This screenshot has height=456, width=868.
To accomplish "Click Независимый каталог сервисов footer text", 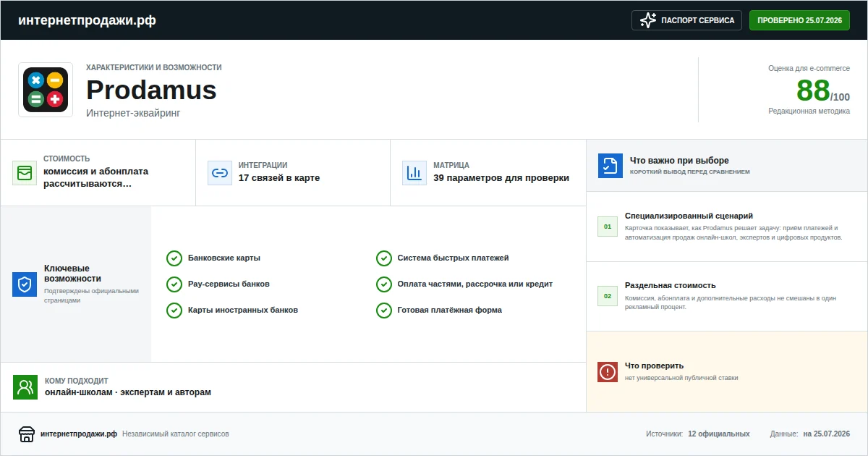I will [x=176, y=434].
